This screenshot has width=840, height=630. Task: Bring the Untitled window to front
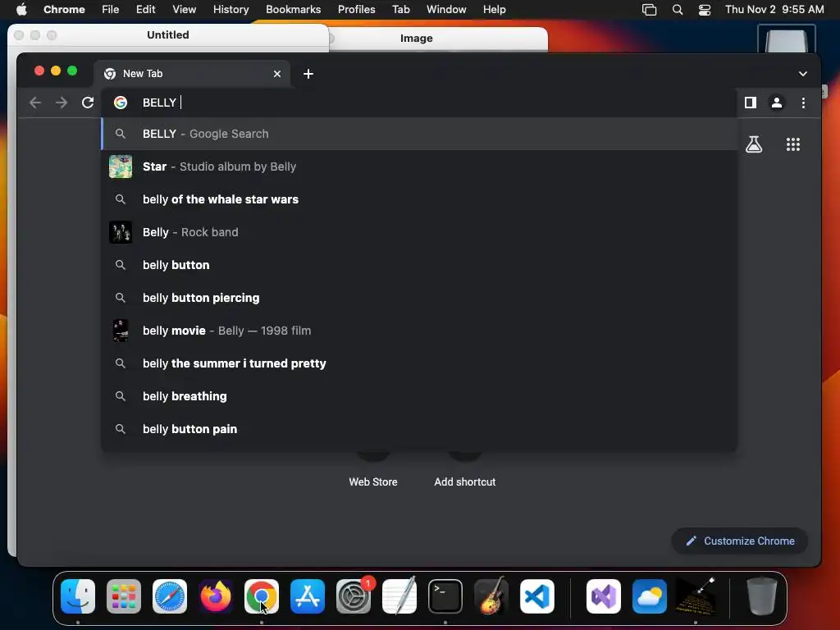pyautogui.click(x=167, y=34)
